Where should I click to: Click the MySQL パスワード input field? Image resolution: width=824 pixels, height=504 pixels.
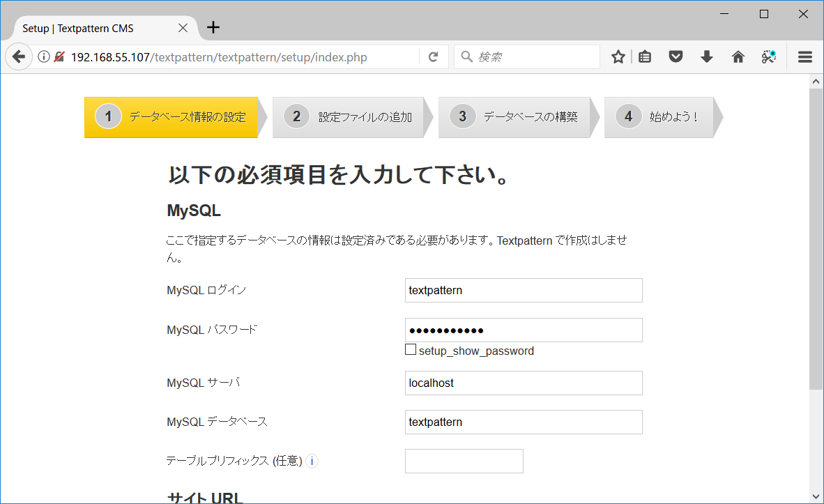pos(523,329)
